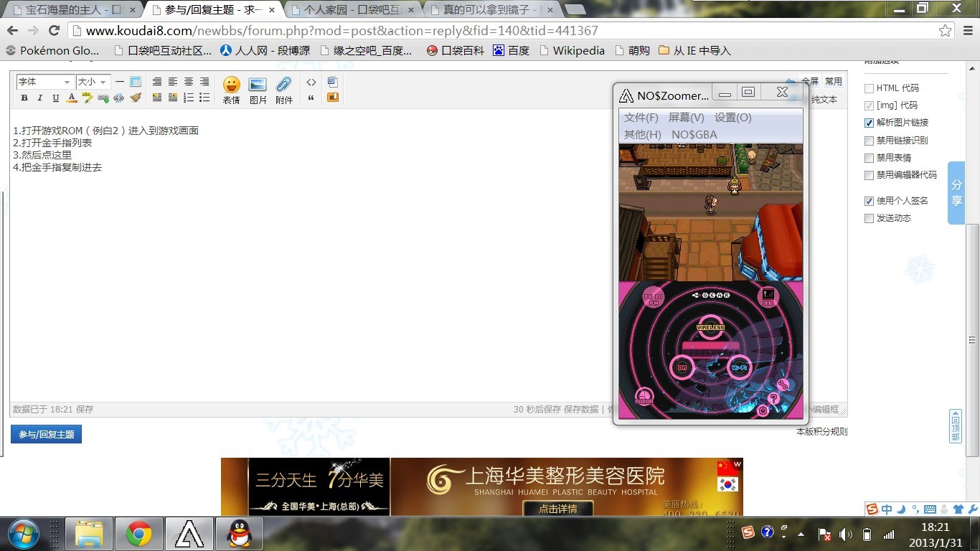The width and height of the screenshot is (980, 551).
Task: Toggle the HTML 代码 checkbox
Action: [x=870, y=88]
